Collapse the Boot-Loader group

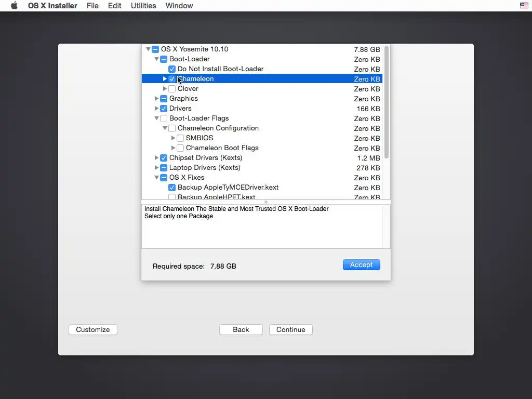coord(156,59)
